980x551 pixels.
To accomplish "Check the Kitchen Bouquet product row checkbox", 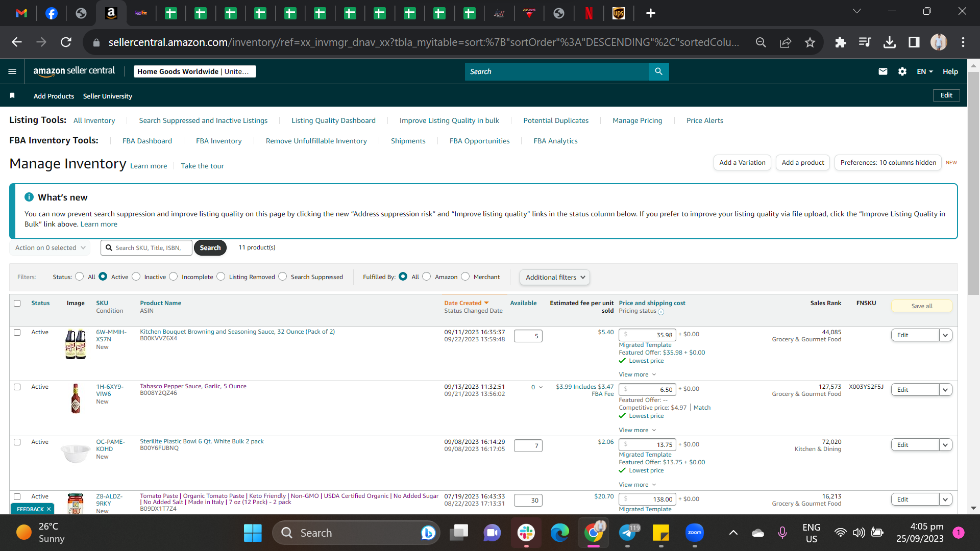I will pyautogui.click(x=17, y=333).
